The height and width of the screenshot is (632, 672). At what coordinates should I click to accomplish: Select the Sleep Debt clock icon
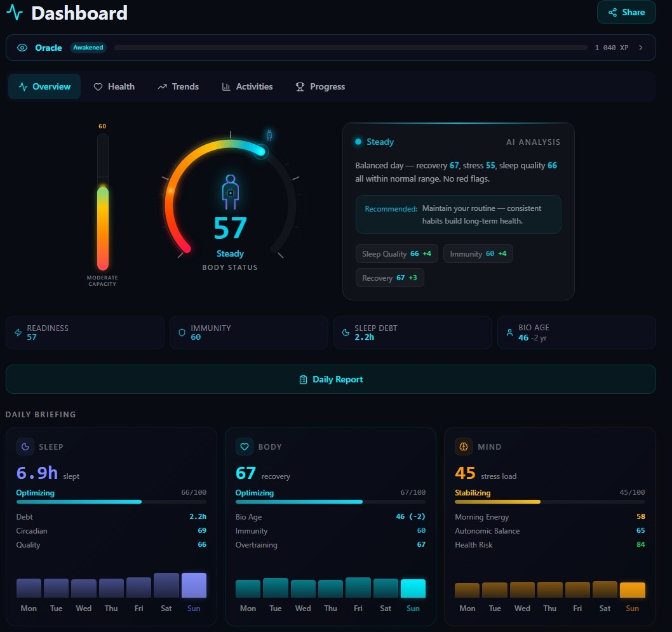point(345,332)
